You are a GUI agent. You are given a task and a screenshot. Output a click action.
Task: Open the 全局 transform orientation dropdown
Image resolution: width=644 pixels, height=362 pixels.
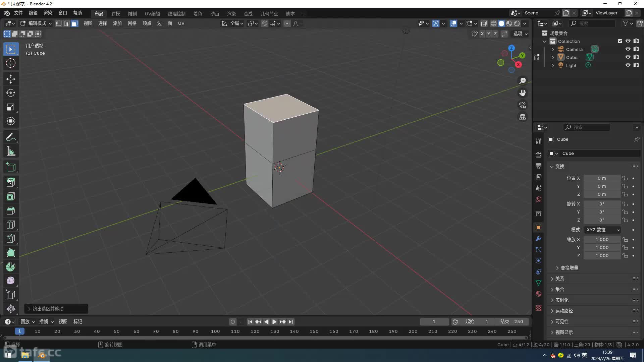click(x=232, y=23)
